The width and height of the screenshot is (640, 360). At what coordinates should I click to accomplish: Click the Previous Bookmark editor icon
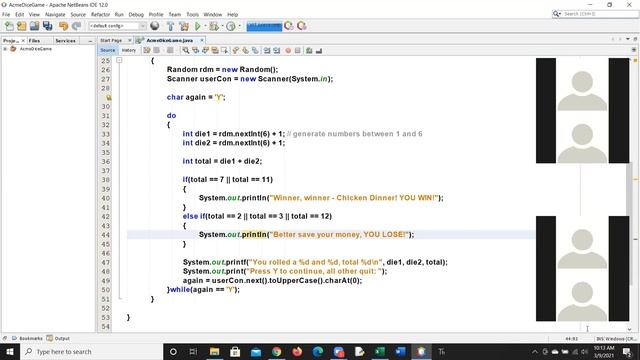tap(236, 51)
